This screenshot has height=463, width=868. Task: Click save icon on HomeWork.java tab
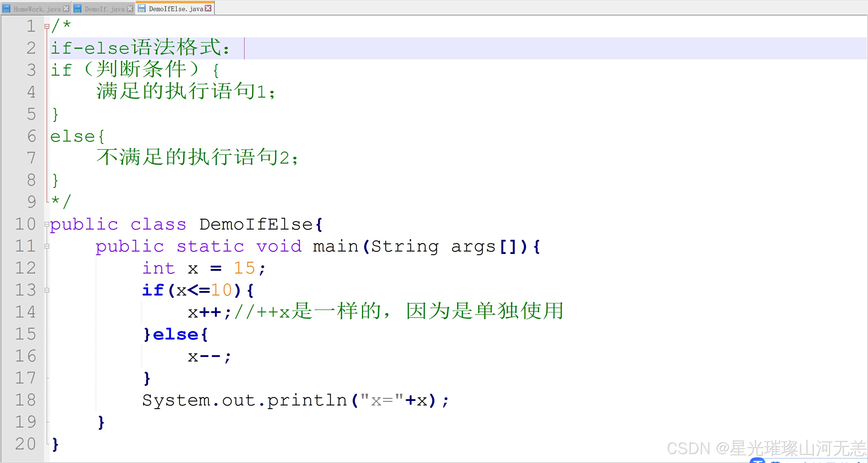point(6,8)
